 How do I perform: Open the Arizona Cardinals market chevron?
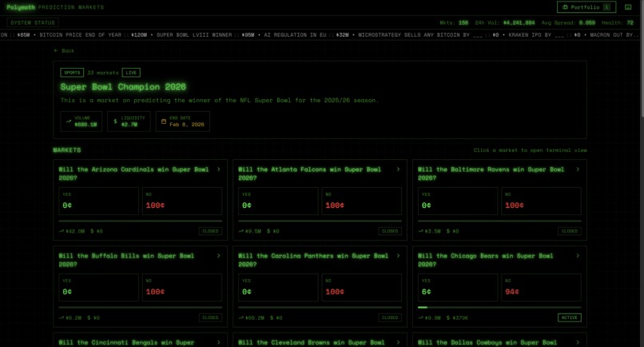click(x=218, y=170)
